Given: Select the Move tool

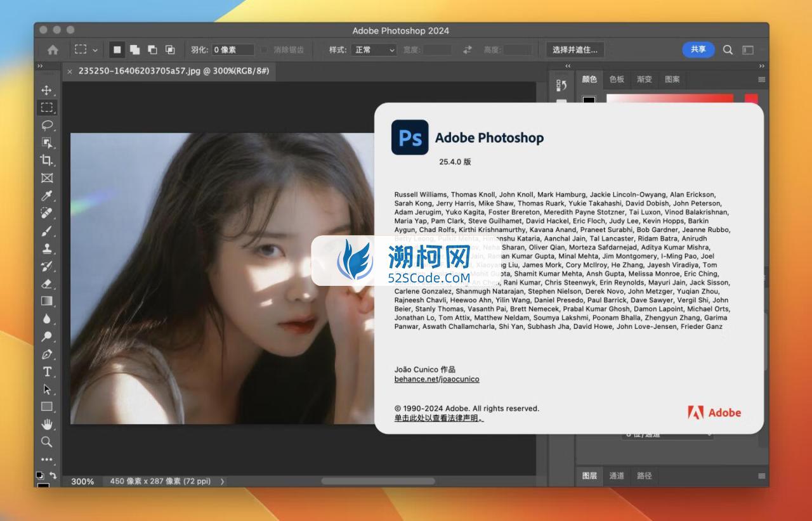Looking at the screenshot, I should (x=47, y=90).
